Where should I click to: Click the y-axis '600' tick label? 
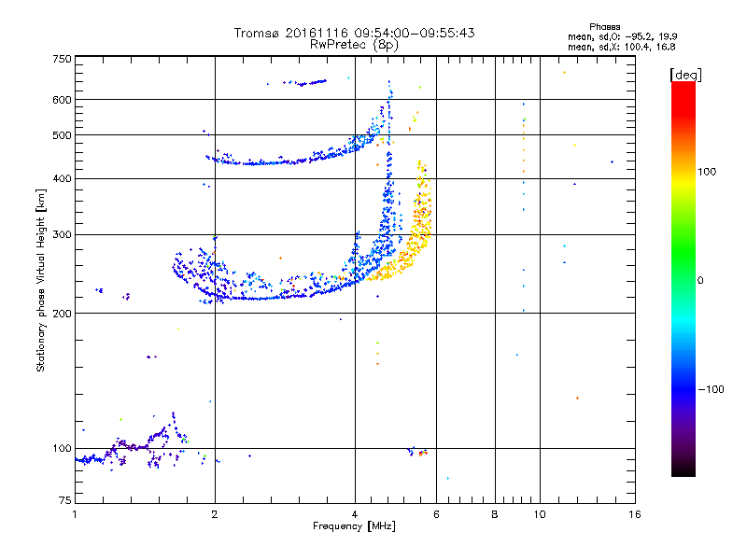pos(63,100)
